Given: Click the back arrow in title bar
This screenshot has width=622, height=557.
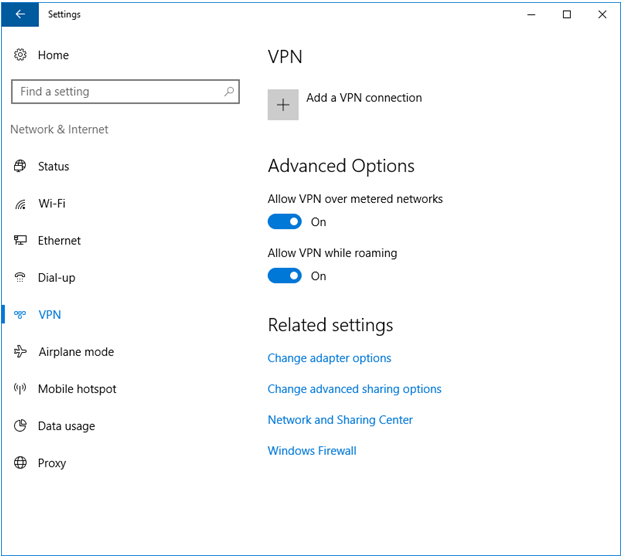Looking at the screenshot, I should (x=20, y=15).
